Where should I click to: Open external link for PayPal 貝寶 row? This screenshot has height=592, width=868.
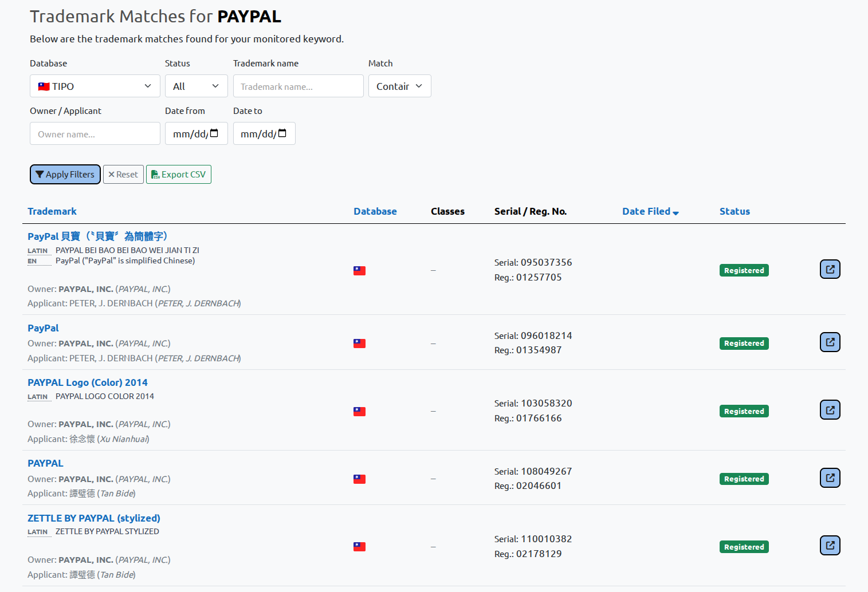pyautogui.click(x=830, y=269)
